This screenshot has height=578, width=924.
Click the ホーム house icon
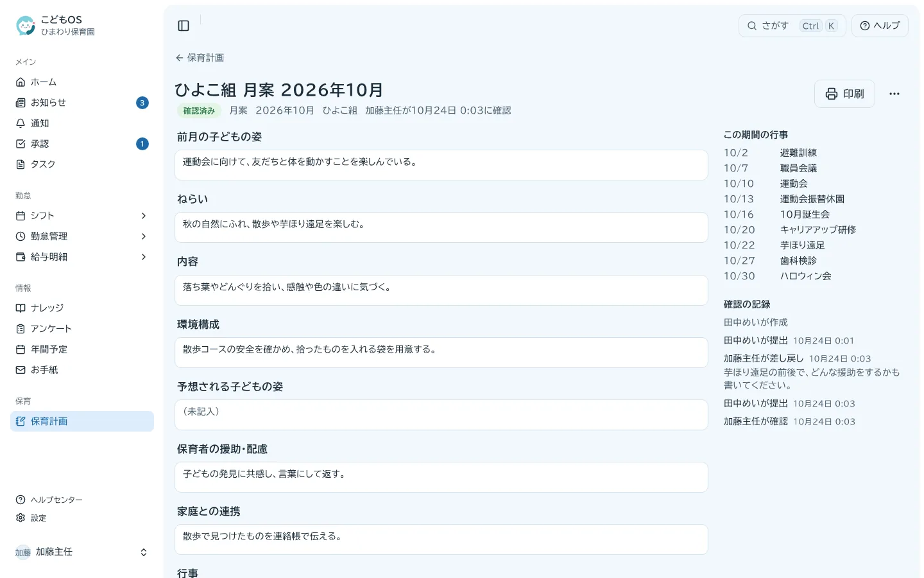tap(21, 82)
